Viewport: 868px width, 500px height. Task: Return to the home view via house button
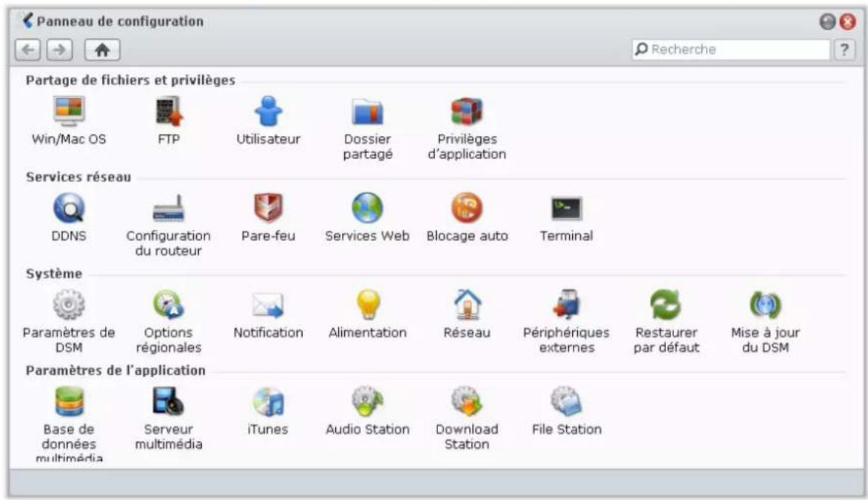click(x=102, y=50)
